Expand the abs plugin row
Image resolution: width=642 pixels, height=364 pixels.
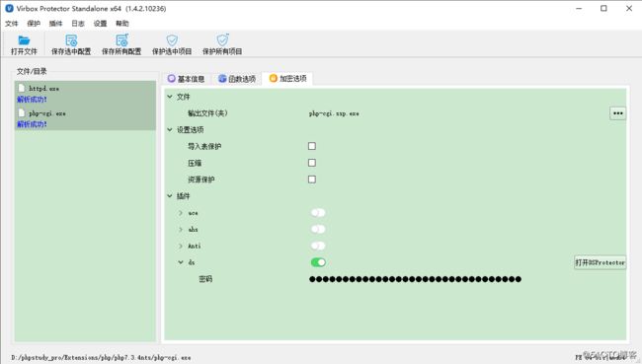tap(181, 229)
